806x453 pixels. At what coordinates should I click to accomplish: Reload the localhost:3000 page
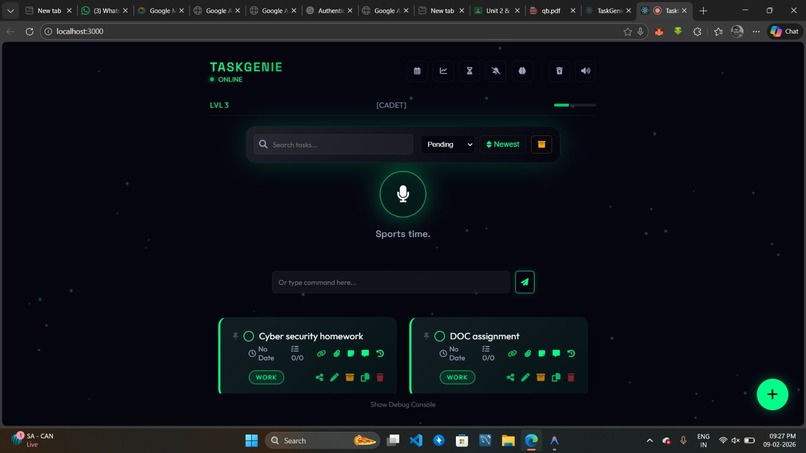(x=29, y=31)
